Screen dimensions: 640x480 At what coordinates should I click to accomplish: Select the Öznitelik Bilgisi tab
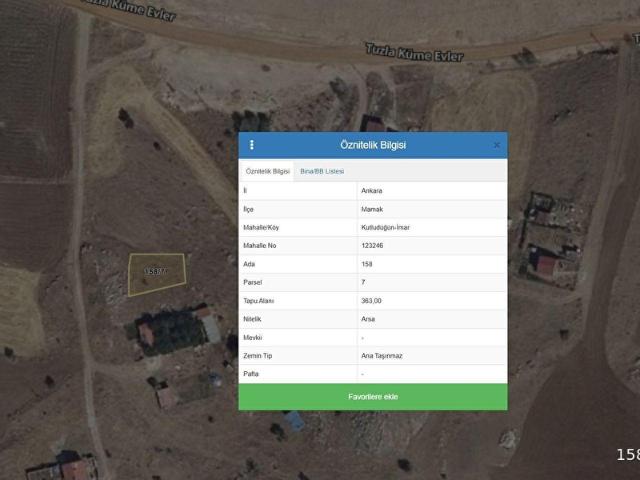click(x=268, y=171)
